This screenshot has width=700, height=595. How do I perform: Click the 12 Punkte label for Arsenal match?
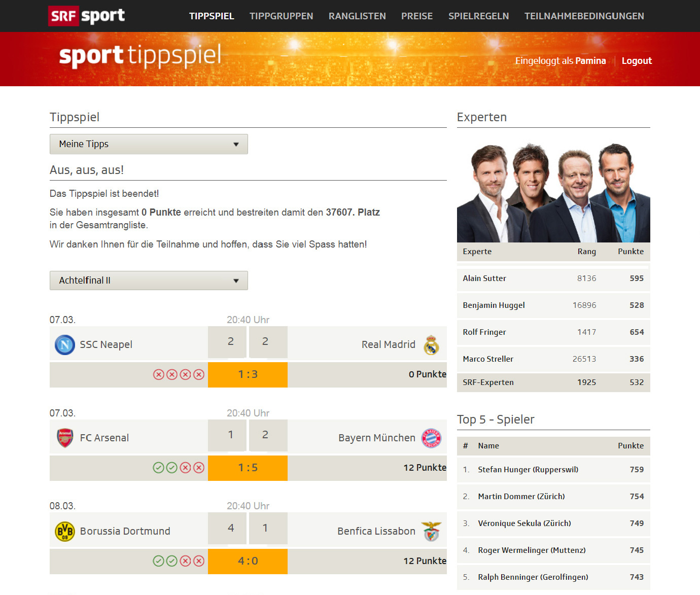tap(425, 468)
